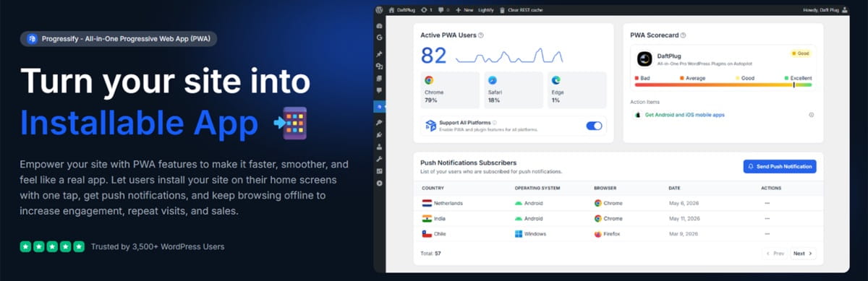Open the Comments icon in sidebar
This screenshot has width=868, height=281.
point(379,90)
